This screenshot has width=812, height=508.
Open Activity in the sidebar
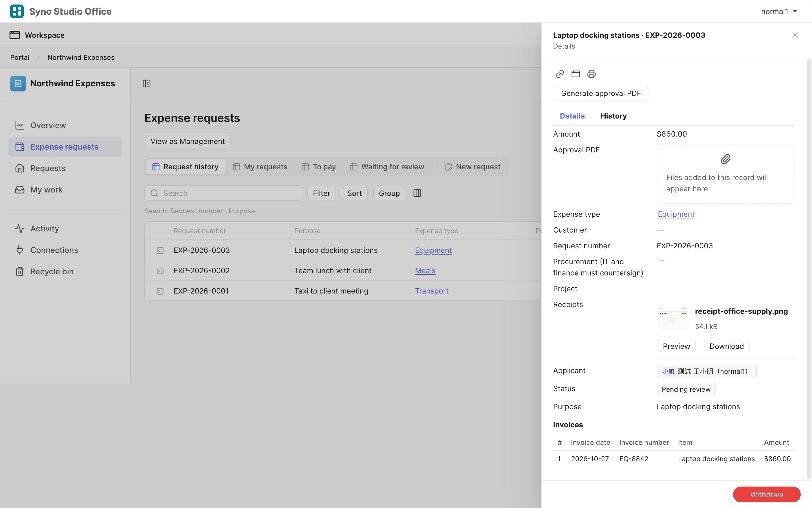(x=65, y=229)
